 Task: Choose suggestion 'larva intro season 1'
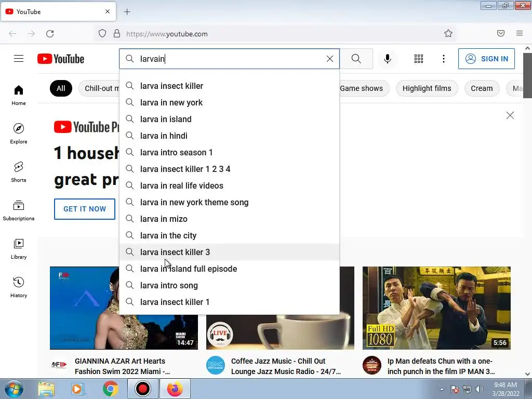229,152
